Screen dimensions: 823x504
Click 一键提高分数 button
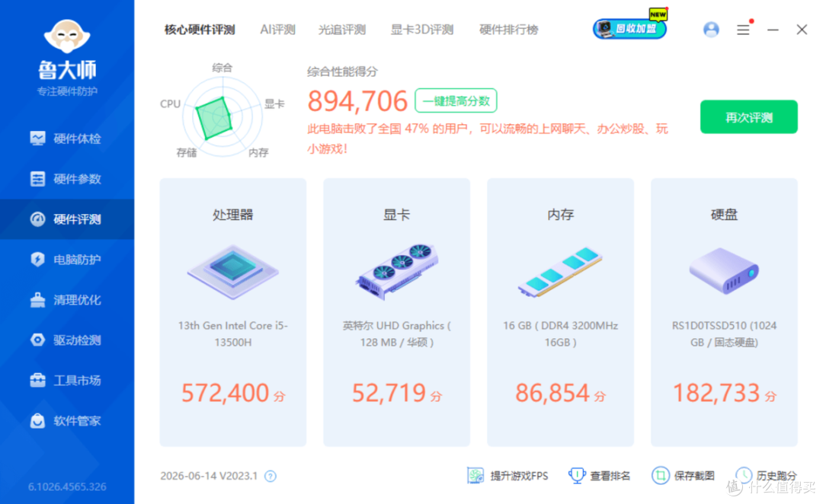click(456, 100)
